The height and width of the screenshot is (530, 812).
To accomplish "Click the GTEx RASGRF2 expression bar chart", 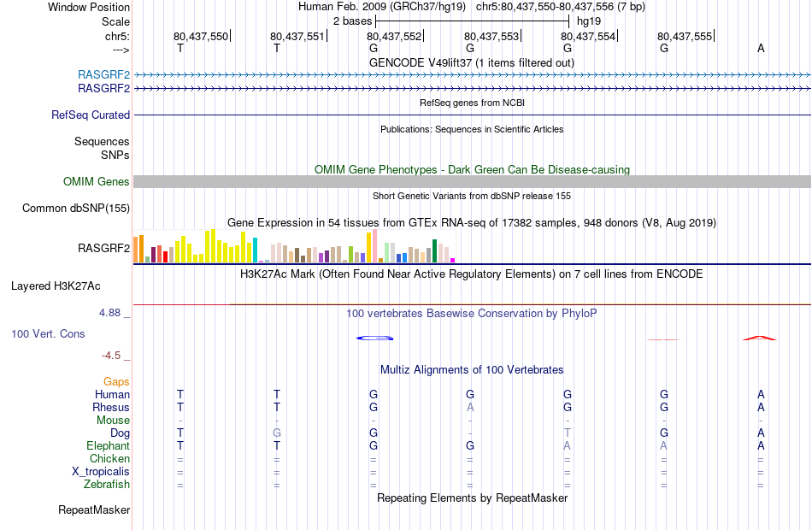I will [x=294, y=246].
